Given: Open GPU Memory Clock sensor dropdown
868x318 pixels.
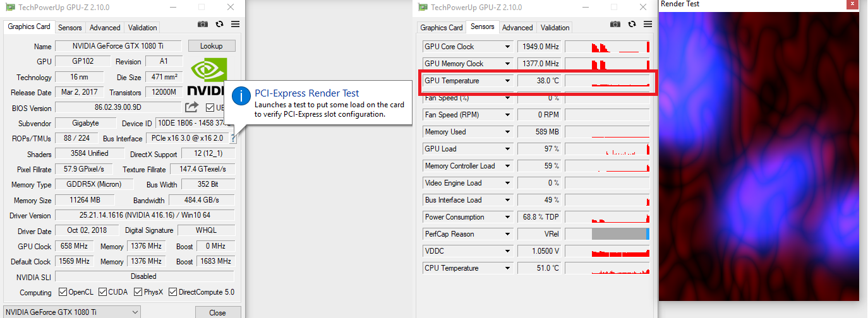Looking at the screenshot, I should click(x=507, y=64).
